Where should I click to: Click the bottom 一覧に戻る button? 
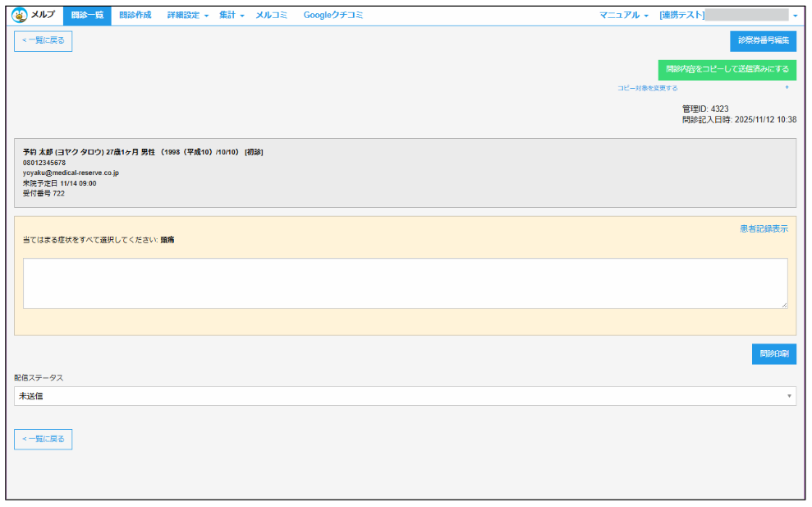[44, 439]
